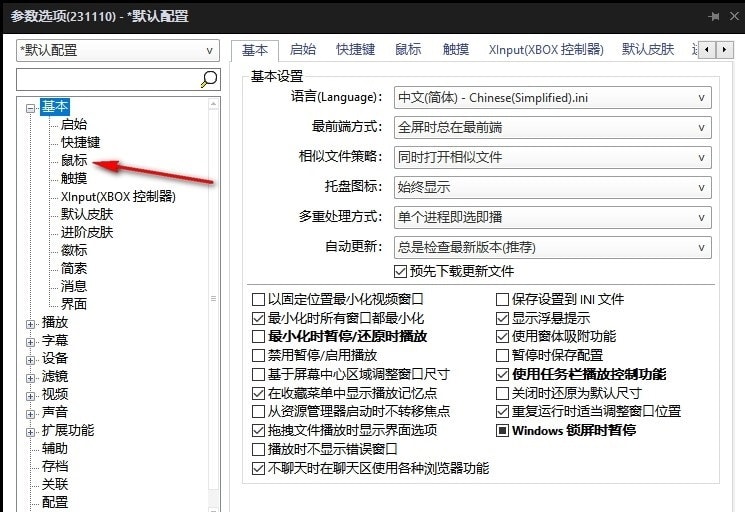Screen dimensions: 745x512
Task: Expand the 视频 tree node
Action: pos(30,397)
